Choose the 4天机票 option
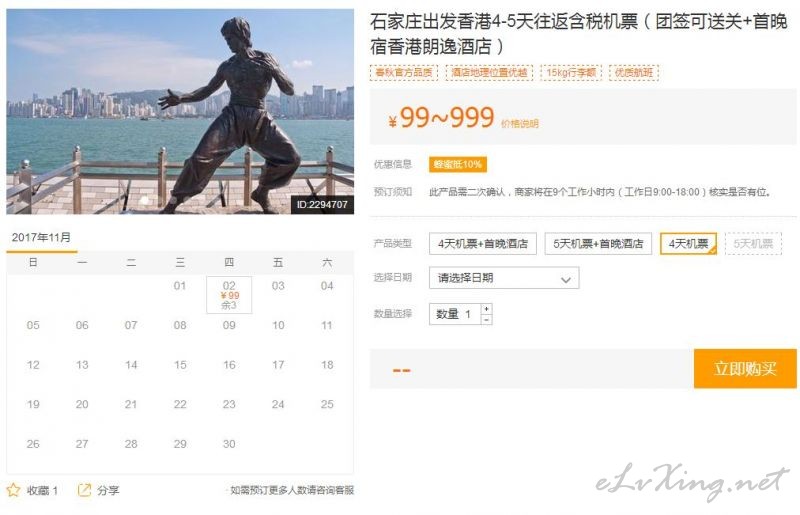The height and width of the screenshot is (515, 800). point(688,243)
